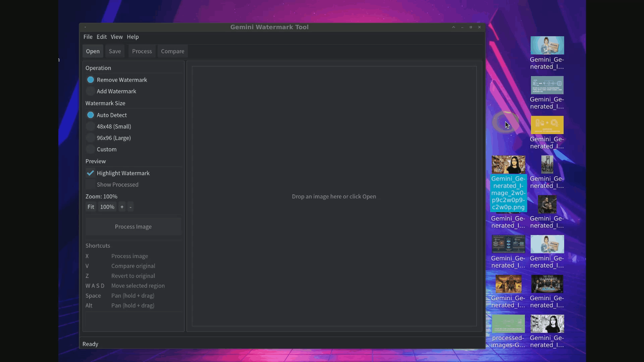Open the yellow Gemini_Generated thumbnail on the desktop

(547, 125)
